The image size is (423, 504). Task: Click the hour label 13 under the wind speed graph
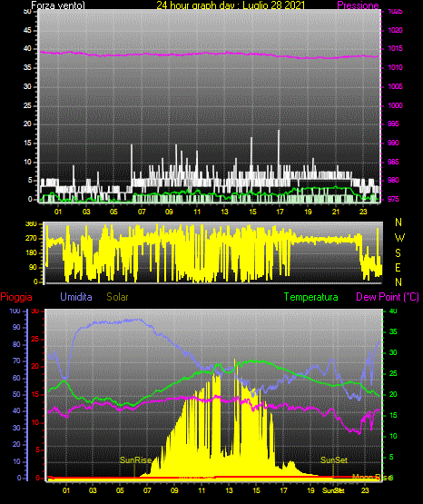(224, 212)
